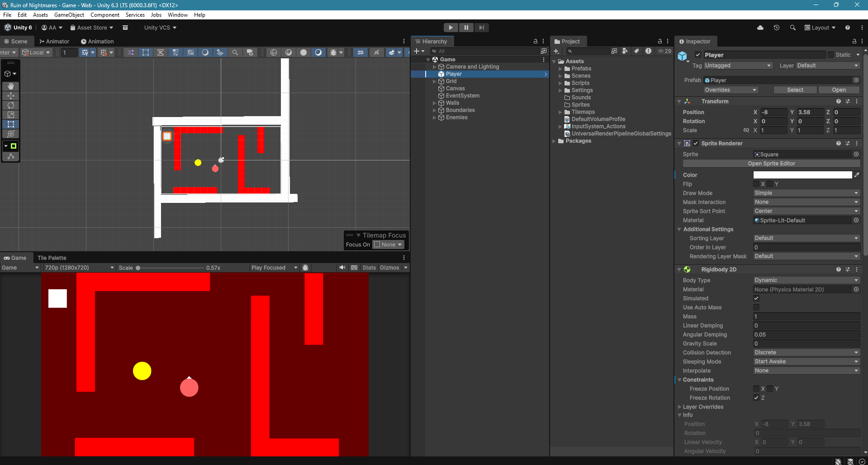Select the Rotate tool
The width and height of the screenshot is (868, 465).
click(x=10, y=105)
